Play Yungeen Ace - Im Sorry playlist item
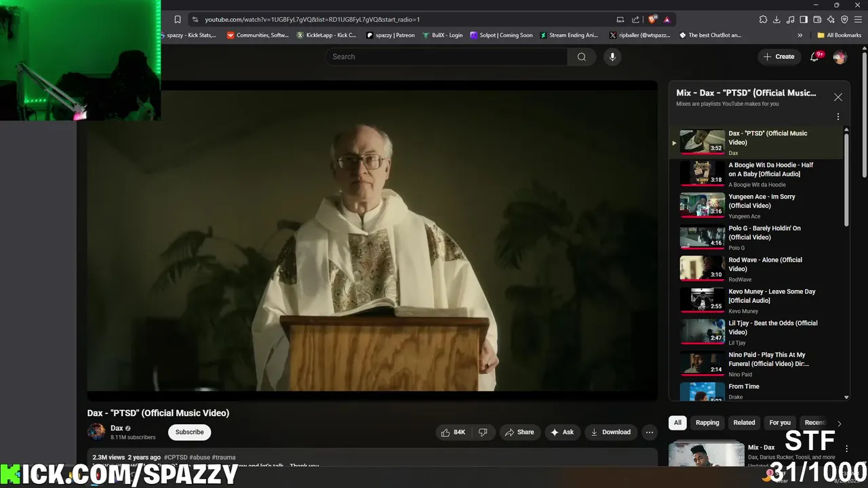 point(756,206)
